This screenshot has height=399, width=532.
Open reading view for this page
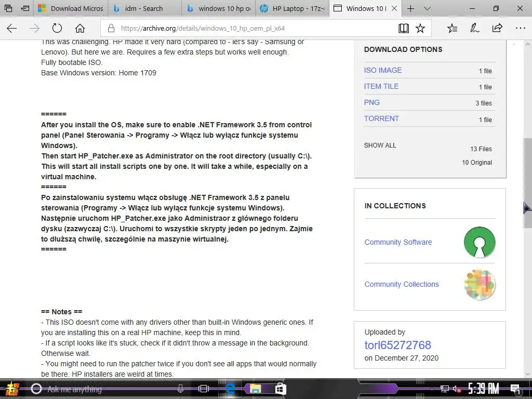click(403, 28)
